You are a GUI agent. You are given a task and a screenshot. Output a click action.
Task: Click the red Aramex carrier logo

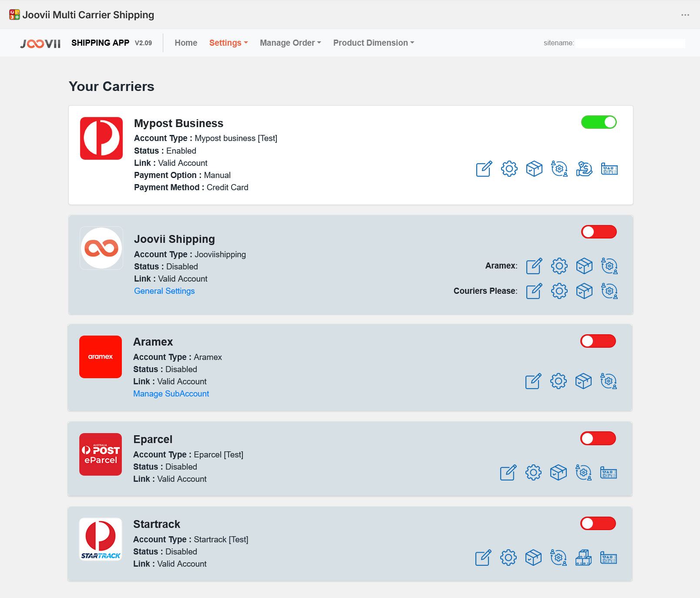click(x=101, y=357)
